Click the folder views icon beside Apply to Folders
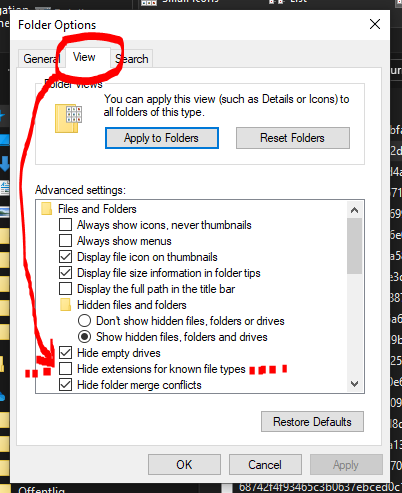The image size is (402, 493). (68, 118)
